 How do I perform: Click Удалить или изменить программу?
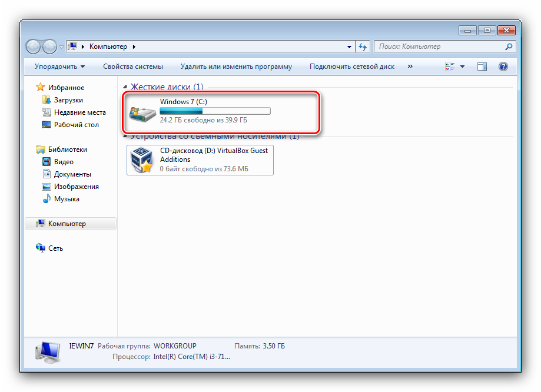(236, 67)
